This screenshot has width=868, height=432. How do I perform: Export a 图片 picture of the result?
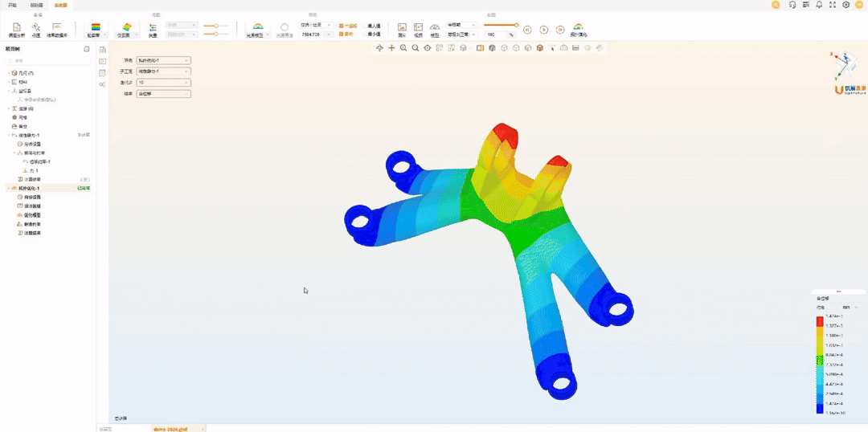point(403,30)
